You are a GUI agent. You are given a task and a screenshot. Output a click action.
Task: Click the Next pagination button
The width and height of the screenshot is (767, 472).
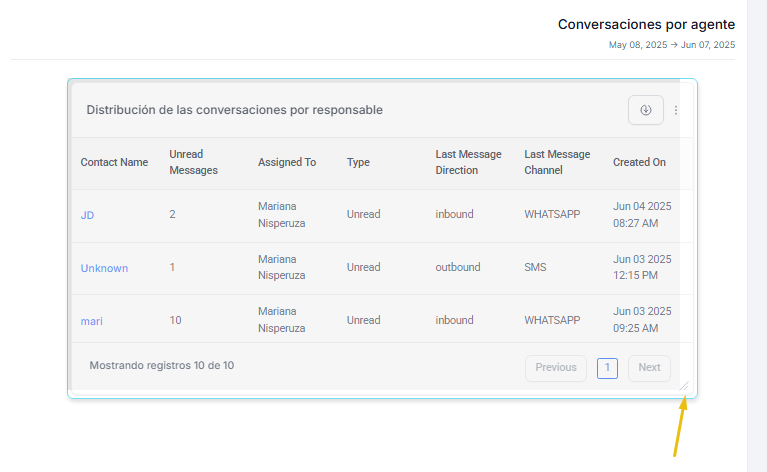pyautogui.click(x=649, y=368)
